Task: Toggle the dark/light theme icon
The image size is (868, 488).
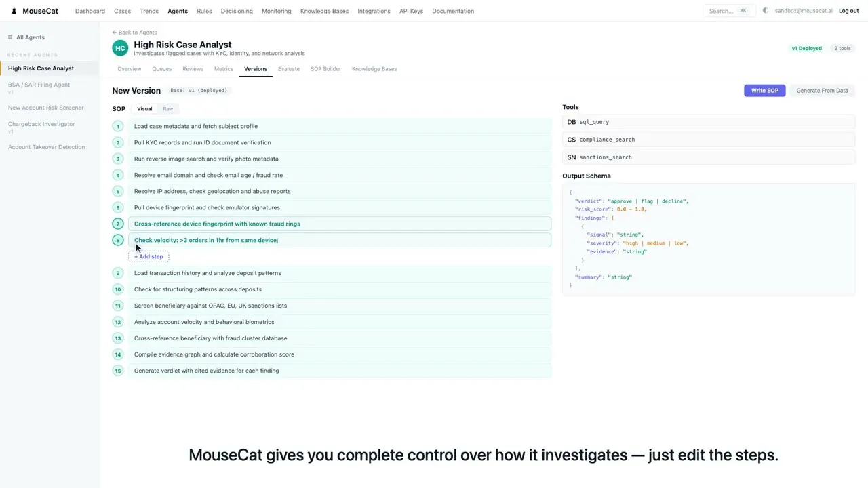Action: click(x=766, y=11)
